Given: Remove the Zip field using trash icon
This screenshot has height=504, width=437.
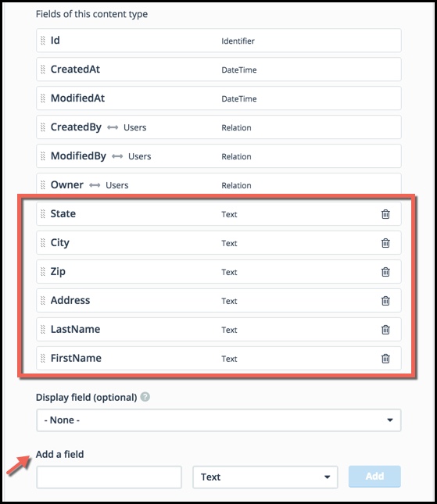Looking at the screenshot, I should (385, 272).
